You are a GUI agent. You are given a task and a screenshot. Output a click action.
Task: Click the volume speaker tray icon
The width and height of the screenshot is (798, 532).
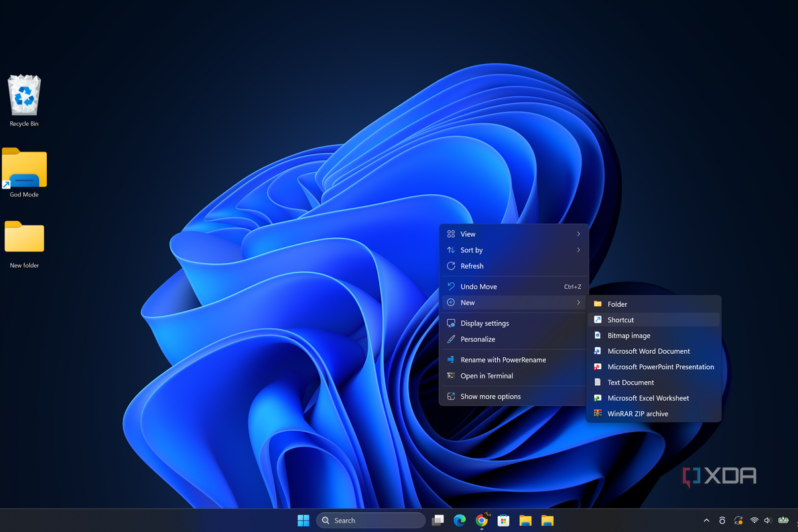[767, 521]
